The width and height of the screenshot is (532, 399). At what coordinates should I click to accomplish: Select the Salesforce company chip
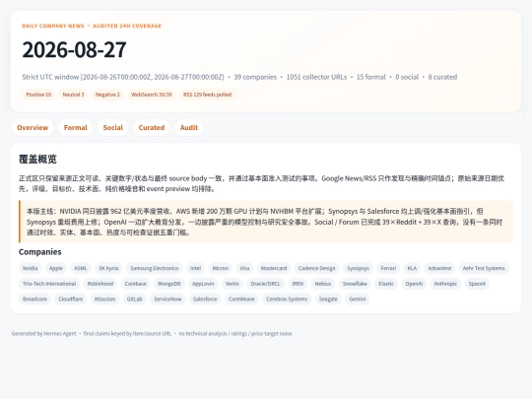205,299
